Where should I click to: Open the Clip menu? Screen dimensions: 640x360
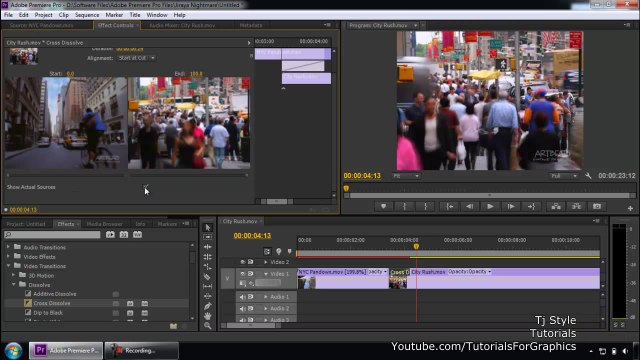pyautogui.click(x=64, y=15)
